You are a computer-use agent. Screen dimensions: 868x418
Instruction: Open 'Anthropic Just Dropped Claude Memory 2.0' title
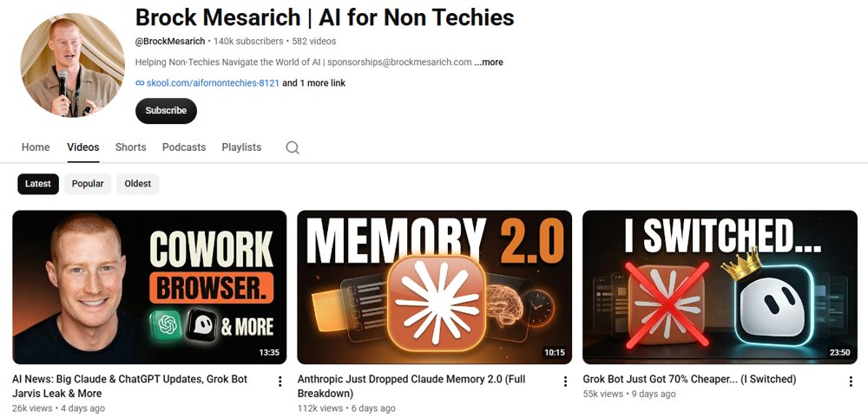click(x=411, y=387)
